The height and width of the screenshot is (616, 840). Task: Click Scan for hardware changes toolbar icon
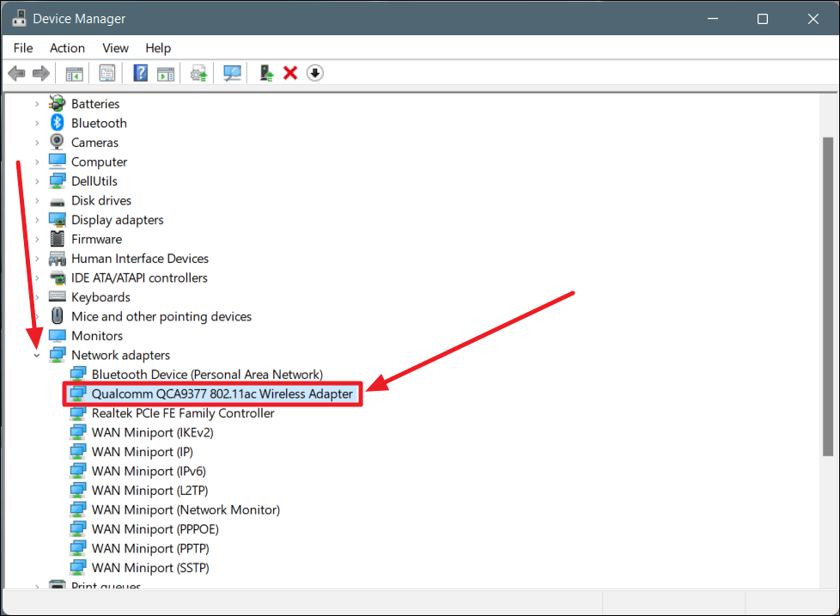[232, 73]
